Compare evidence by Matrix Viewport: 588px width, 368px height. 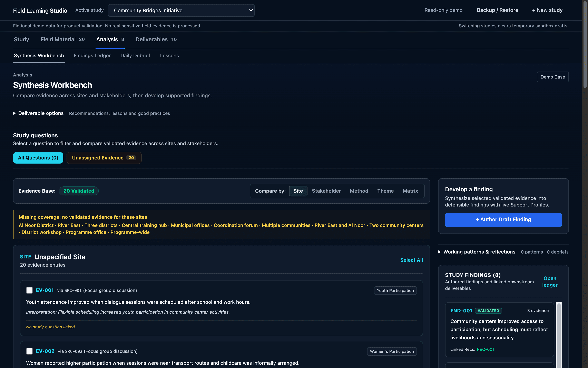click(x=410, y=191)
